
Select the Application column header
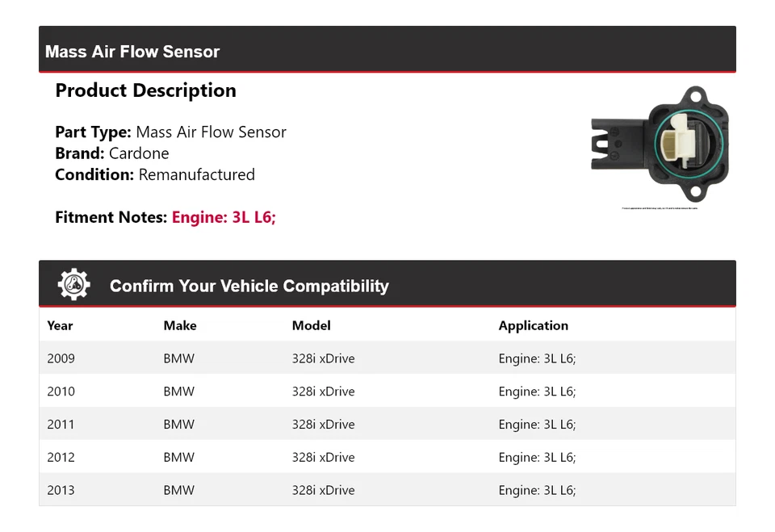click(x=534, y=326)
